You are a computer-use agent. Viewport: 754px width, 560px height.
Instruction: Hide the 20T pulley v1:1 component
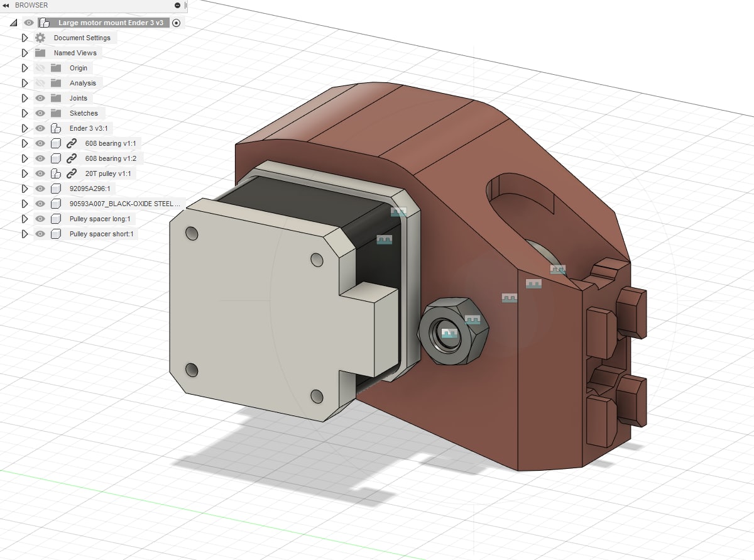pos(40,173)
